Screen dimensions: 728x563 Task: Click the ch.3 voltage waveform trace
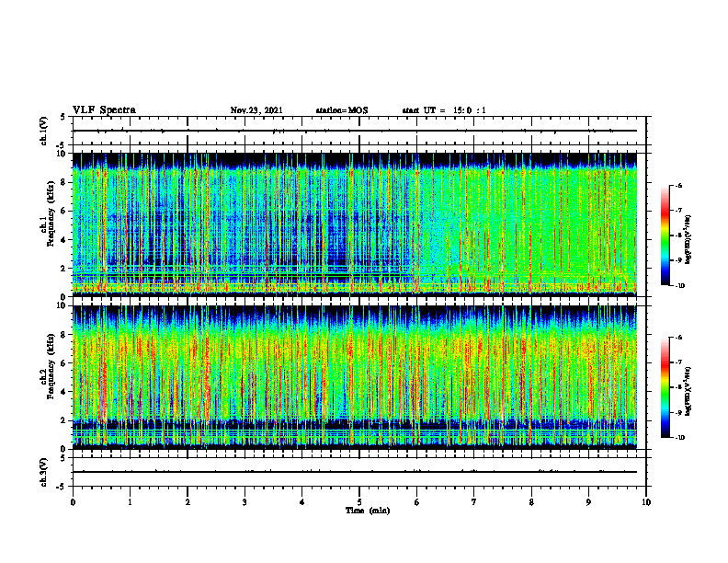pyautogui.click(x=355, y=472)
